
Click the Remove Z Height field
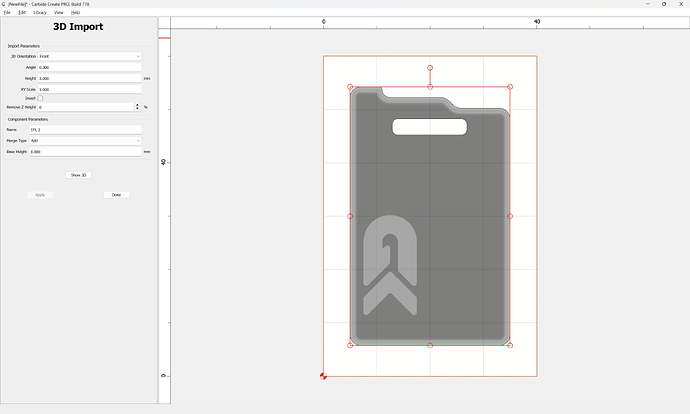tap(86, 107)
